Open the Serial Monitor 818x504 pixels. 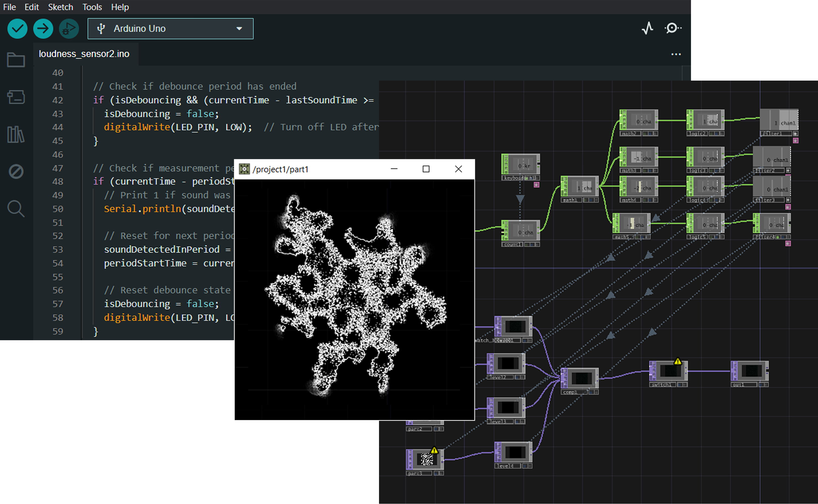pos(673,29)
